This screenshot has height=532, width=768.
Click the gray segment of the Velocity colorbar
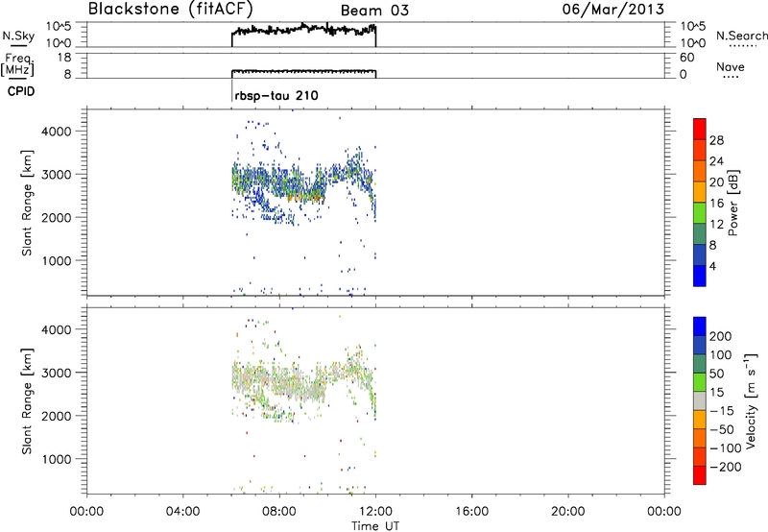coord(700,400)
